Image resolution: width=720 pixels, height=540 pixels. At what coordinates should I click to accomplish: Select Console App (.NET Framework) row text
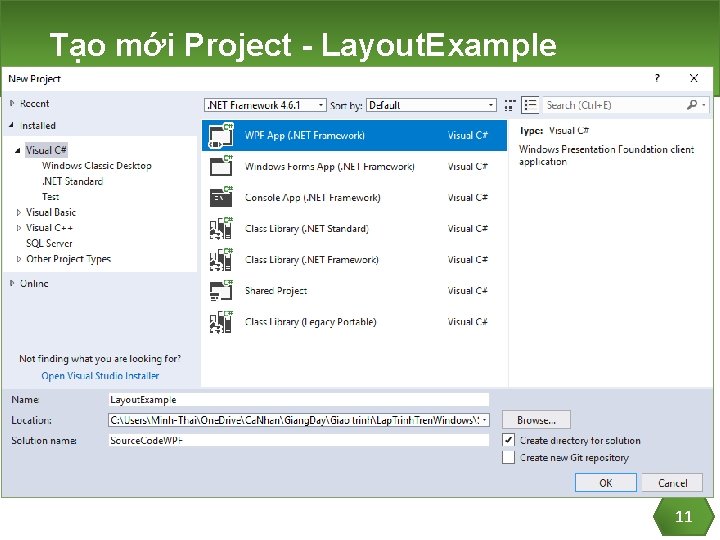(x=313, y=197)
